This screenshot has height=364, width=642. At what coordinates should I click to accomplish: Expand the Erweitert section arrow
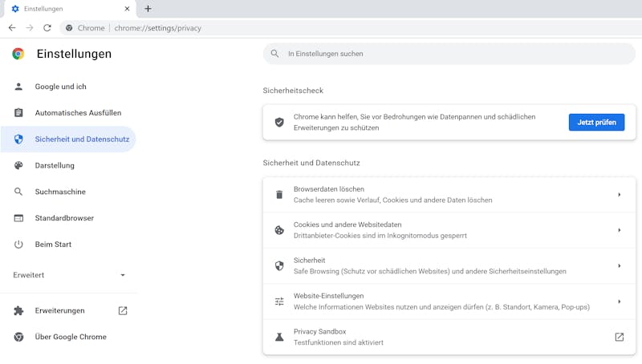pyautogui.click(x=123, y=275)
